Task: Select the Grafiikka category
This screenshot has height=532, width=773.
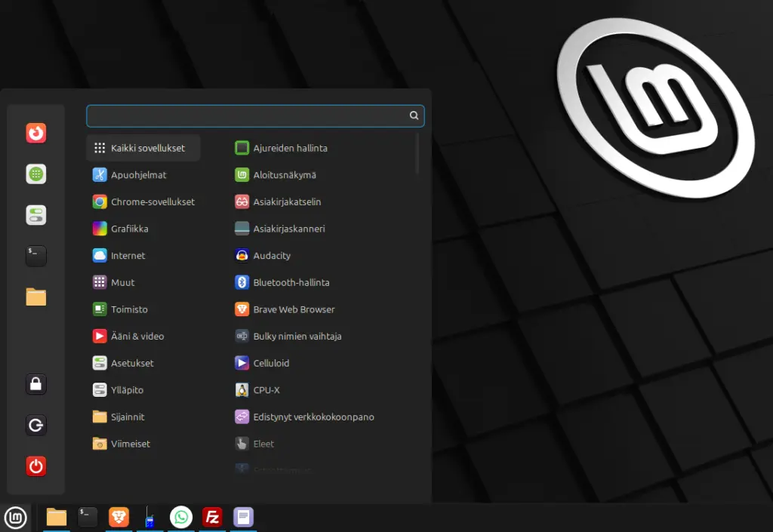Action: 143,229
